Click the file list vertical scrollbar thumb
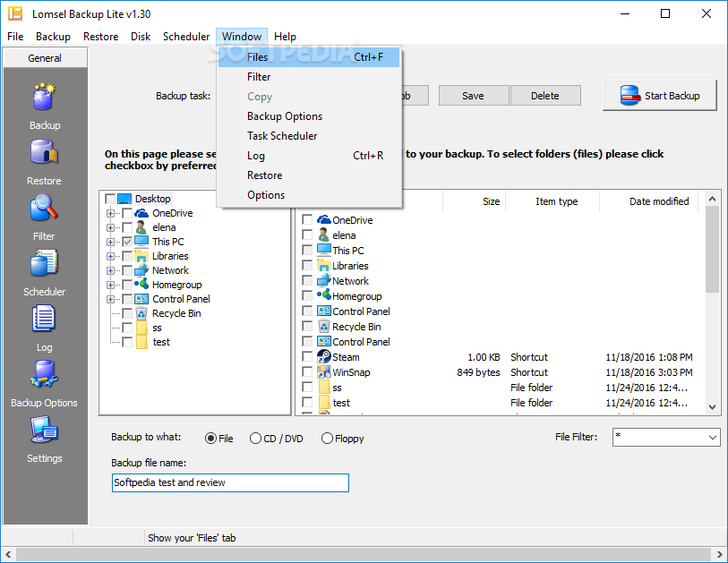 712,250
